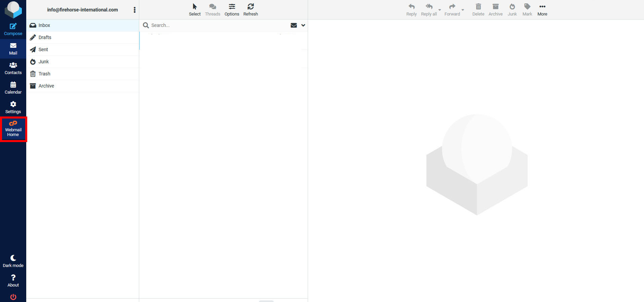Open the Sent folder
Viewport: 644px width, 302px height.
click(x=43, y=49)
